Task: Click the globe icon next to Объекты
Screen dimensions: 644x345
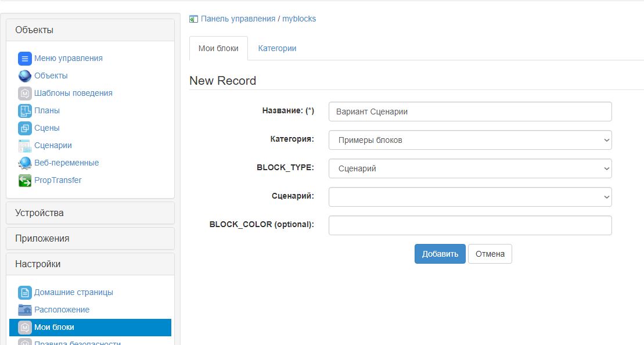Action: pyautogui.click(x=24, y=76)
